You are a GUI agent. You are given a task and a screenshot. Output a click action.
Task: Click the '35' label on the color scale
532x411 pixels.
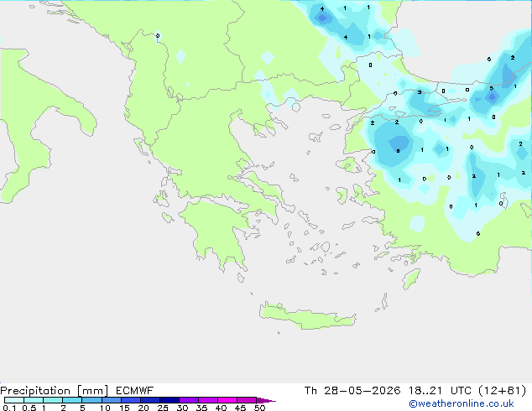pos(201,408)
